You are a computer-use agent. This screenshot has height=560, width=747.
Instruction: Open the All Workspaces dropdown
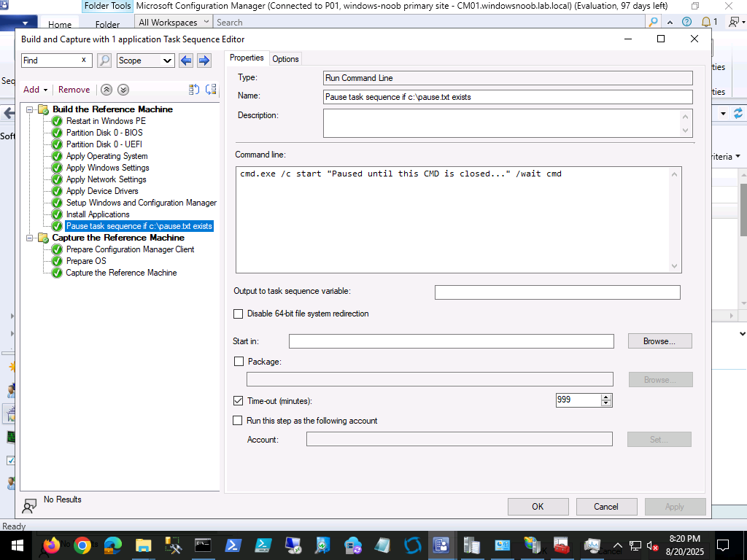(174, 23)
